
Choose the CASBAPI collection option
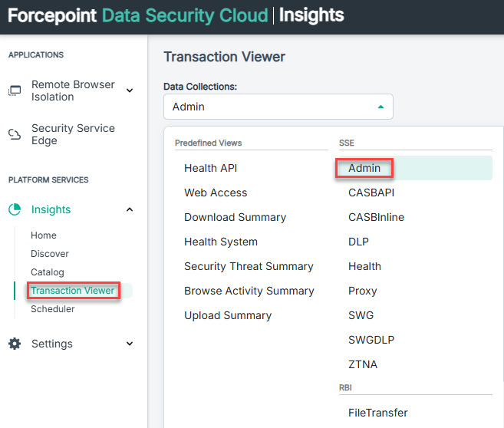click(371, 193)
